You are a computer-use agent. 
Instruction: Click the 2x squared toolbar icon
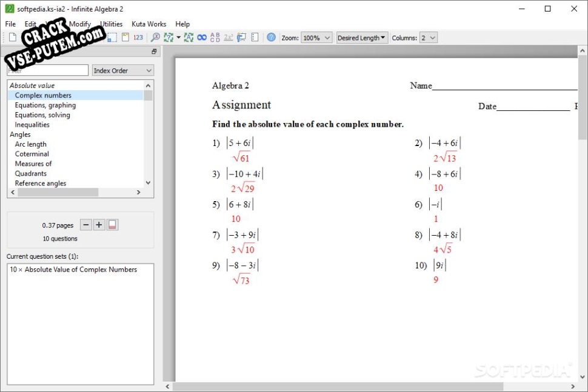228,37
